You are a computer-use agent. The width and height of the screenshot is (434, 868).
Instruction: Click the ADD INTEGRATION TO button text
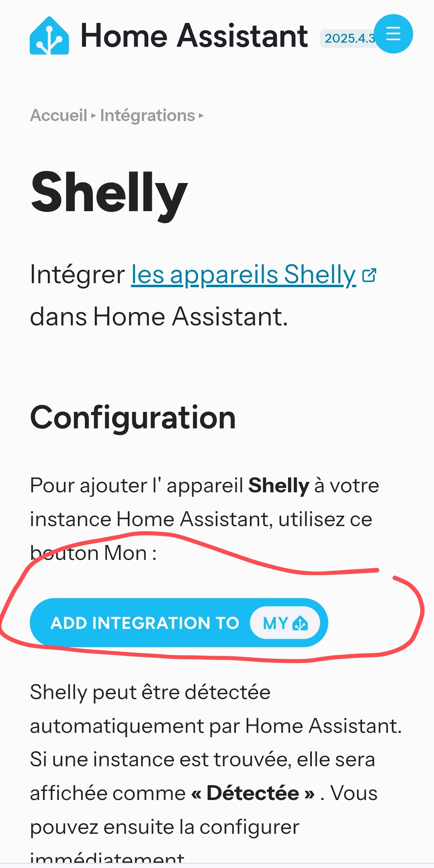click(x=145, y=623)
